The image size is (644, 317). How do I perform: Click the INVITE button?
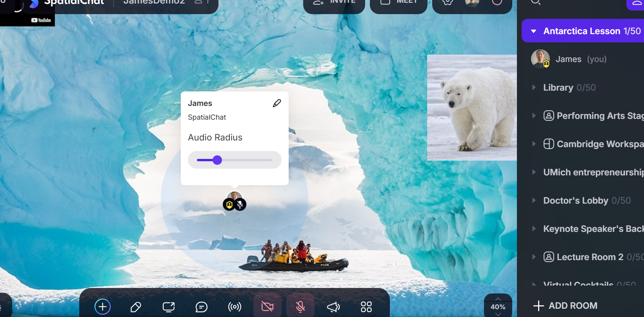(x=334, y=3)
